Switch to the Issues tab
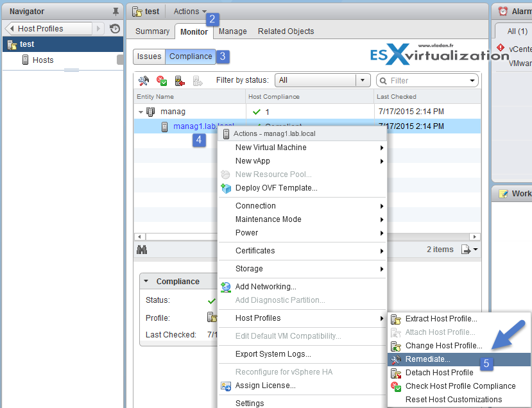This screenshot has height=408, width=532. point(149,56)
